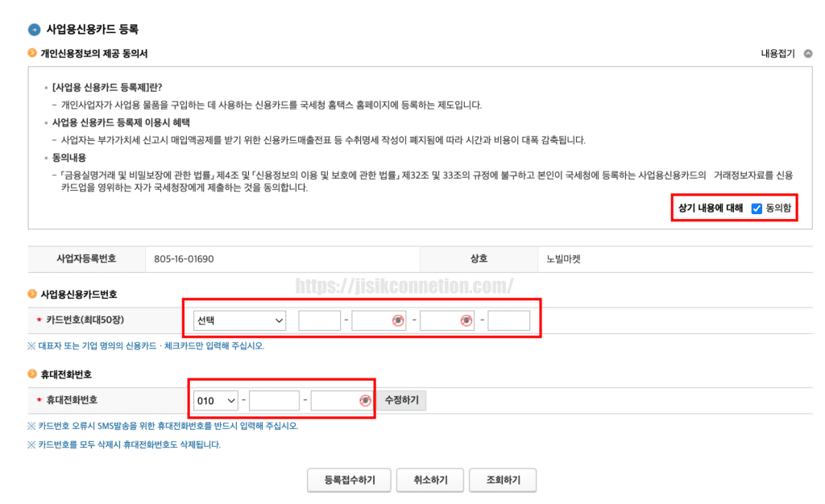Click the 등록접수하기 button
This screenshot has width=825, height=504.
[350, 480]
